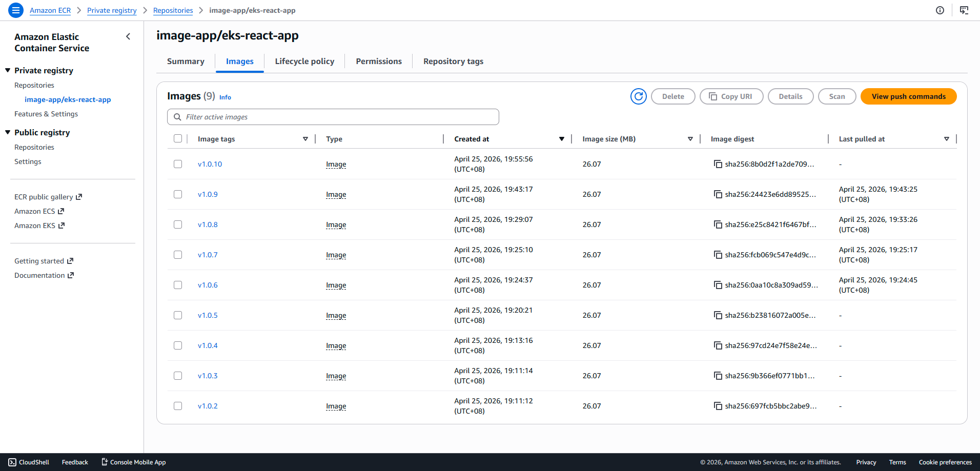Check the select-all images header checkbox
The width and height of the screenshot is (980, 471).
[x=178, y=138]
